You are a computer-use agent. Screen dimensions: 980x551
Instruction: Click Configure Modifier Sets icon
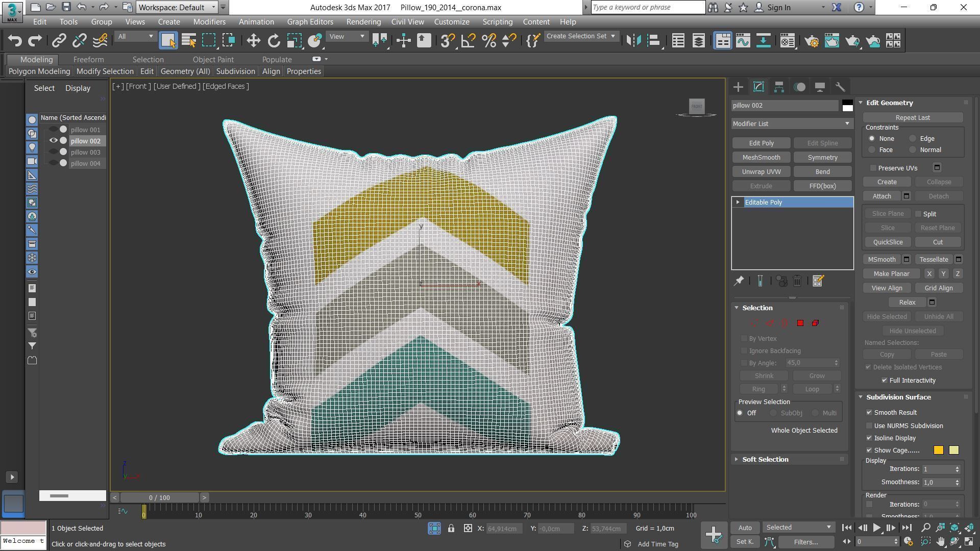point(818,281)
